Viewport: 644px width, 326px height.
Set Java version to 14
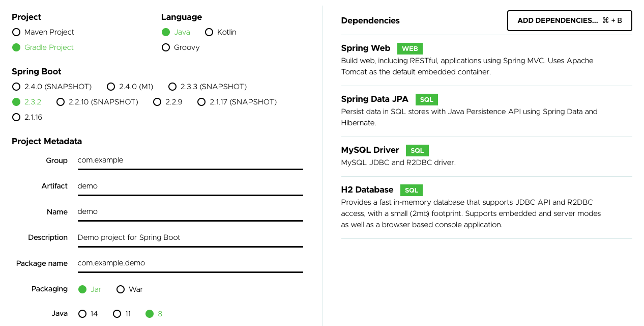(x=82, y=314)
